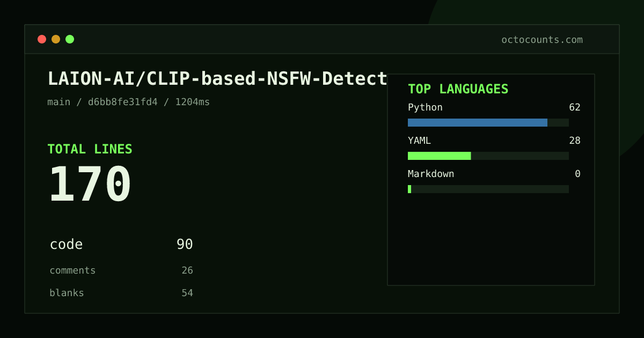Select the Python language label
Viewport: 644px width, 338px height.
click(425, 107)
